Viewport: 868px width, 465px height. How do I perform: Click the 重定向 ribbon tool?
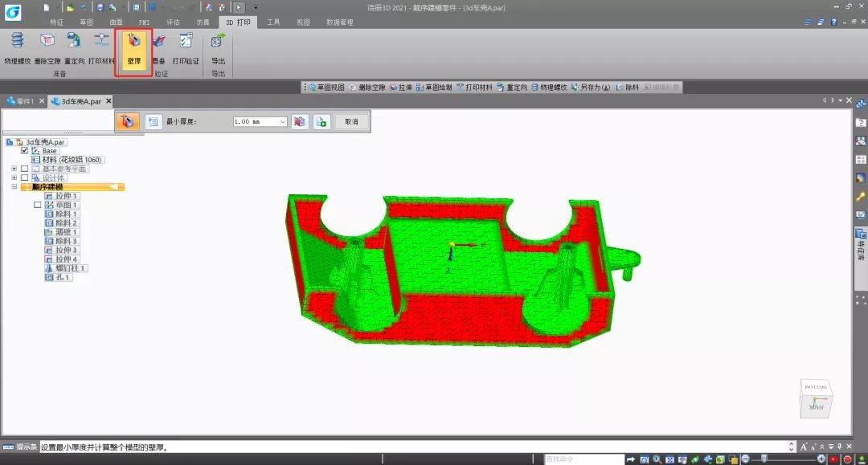[74, 49]
